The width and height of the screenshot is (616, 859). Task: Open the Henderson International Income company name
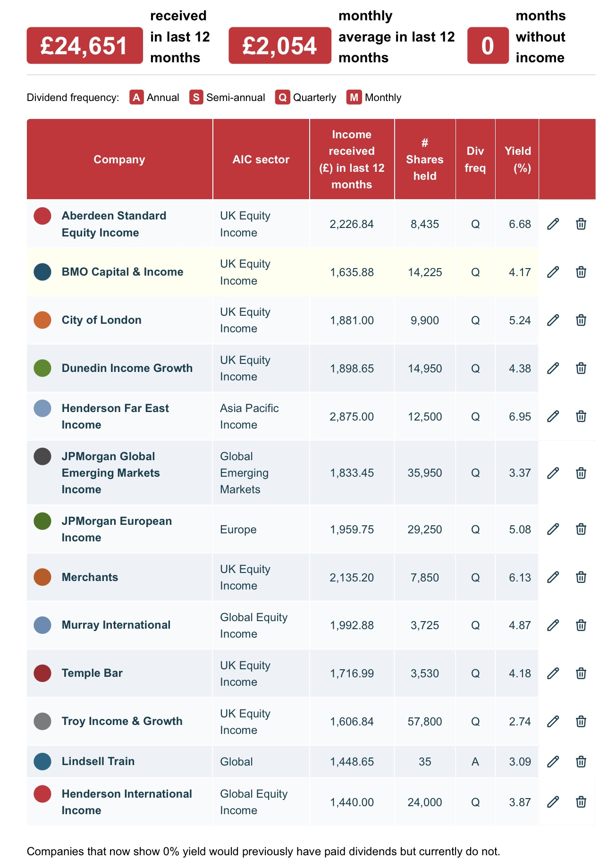pos(127,802)
